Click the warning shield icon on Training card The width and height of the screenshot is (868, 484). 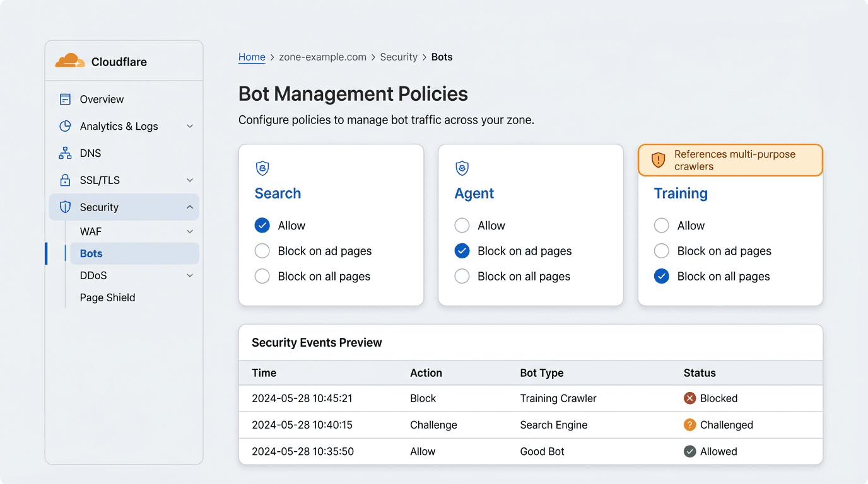658,160
